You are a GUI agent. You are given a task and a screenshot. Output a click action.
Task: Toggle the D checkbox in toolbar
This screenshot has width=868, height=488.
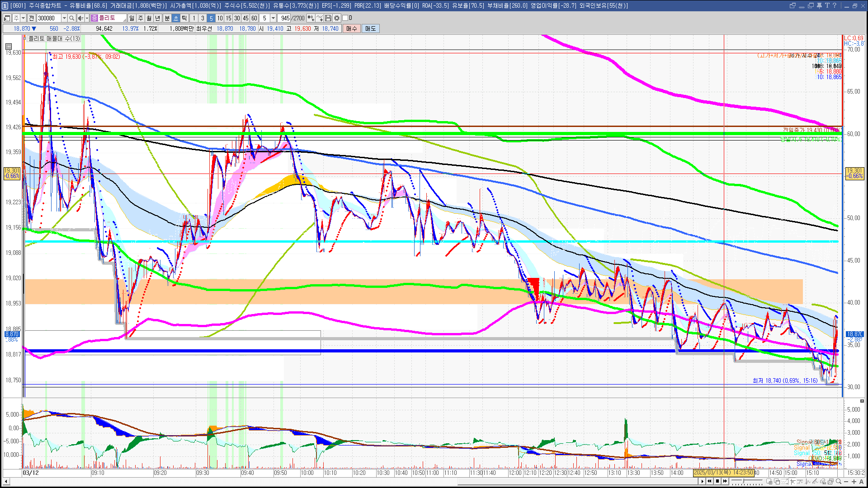click(345, 18)
